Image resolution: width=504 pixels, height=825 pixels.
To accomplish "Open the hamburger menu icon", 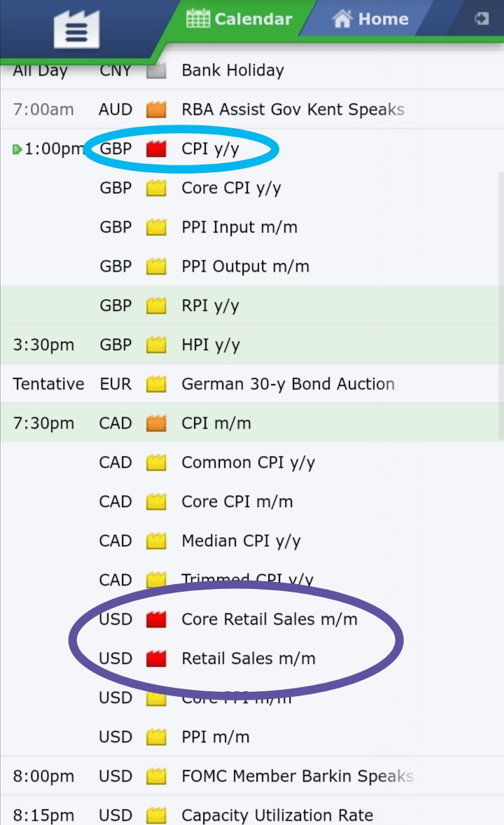I will [76, 29].
